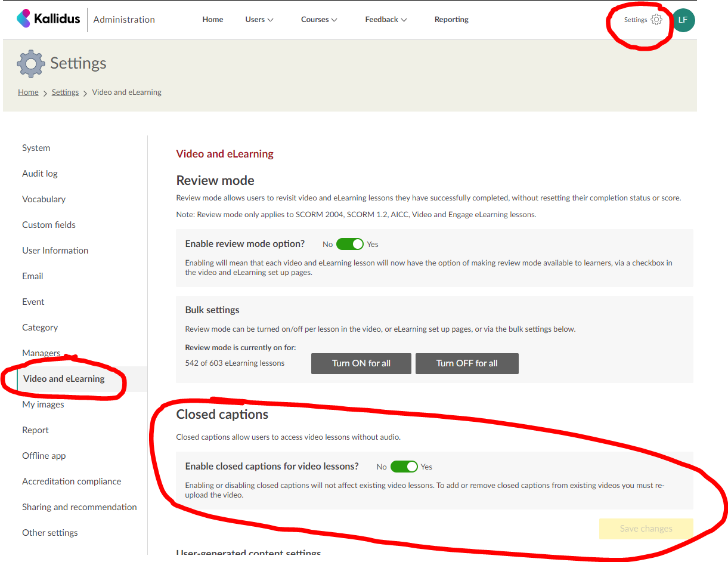The image size is (728, 562).
Task: Open Offline app settings section
Action: (x=44, y=456)
